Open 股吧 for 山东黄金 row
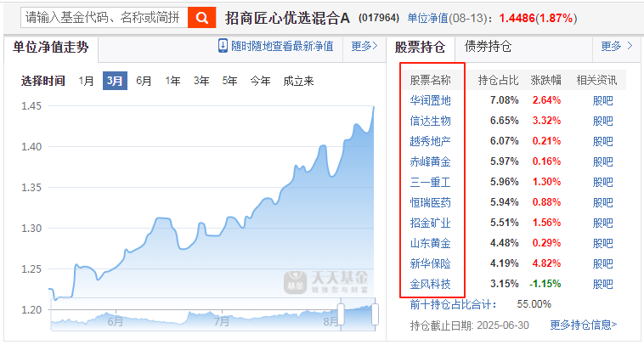 pos(602,243)
